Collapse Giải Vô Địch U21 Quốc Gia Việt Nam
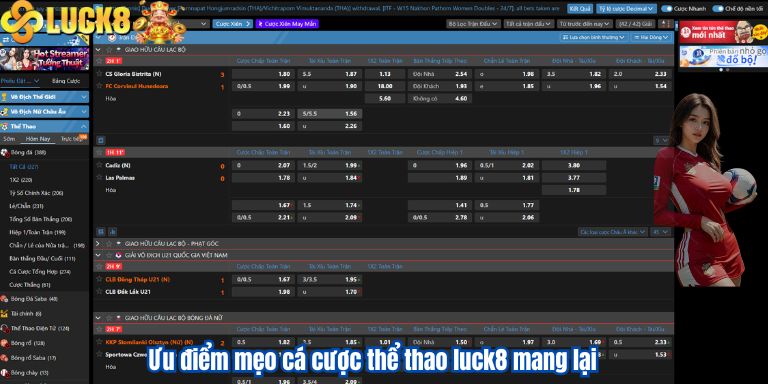Screen dimensions: 768x384 (x=97, y=255)
